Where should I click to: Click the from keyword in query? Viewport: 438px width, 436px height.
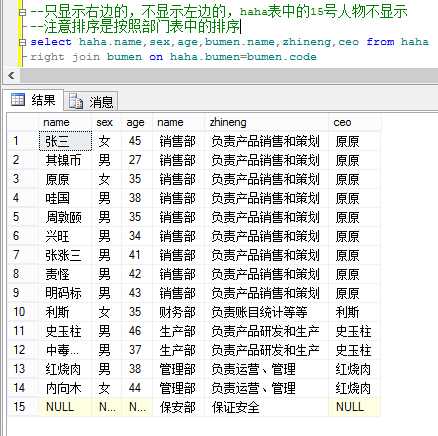click(x=380, y=42)
